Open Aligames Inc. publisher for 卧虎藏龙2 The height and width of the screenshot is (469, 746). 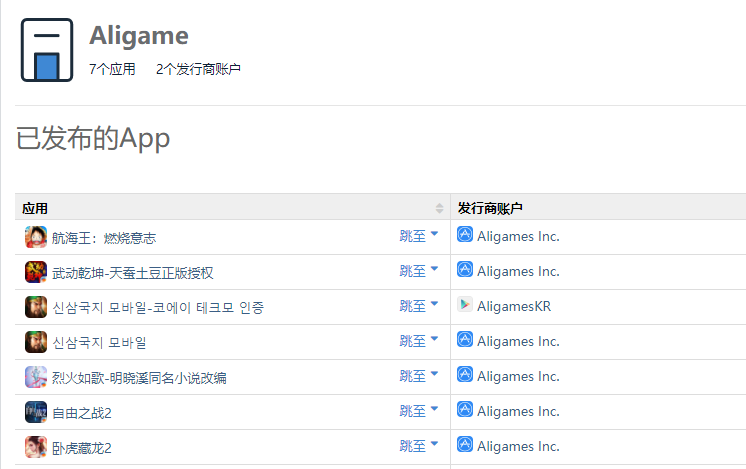click(518, 447)
